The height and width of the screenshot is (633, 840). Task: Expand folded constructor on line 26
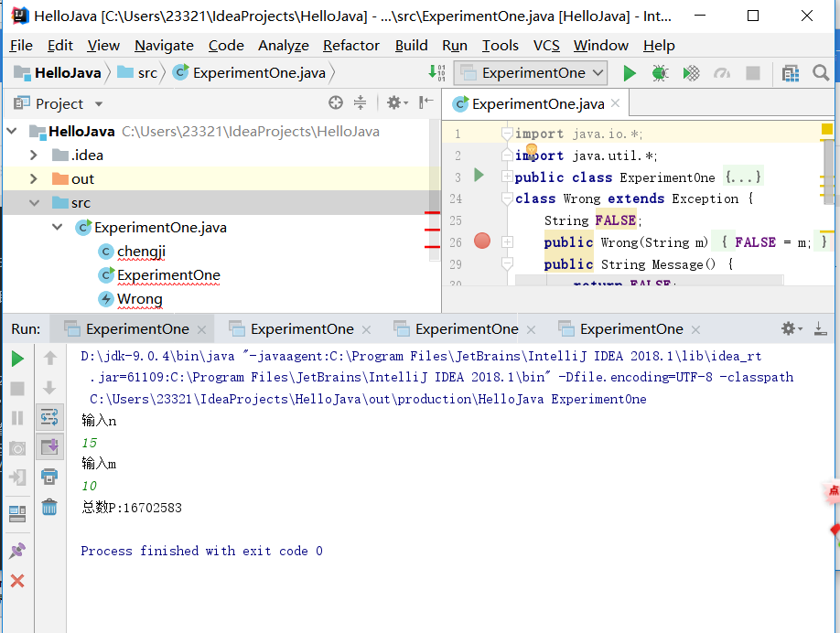507,242
